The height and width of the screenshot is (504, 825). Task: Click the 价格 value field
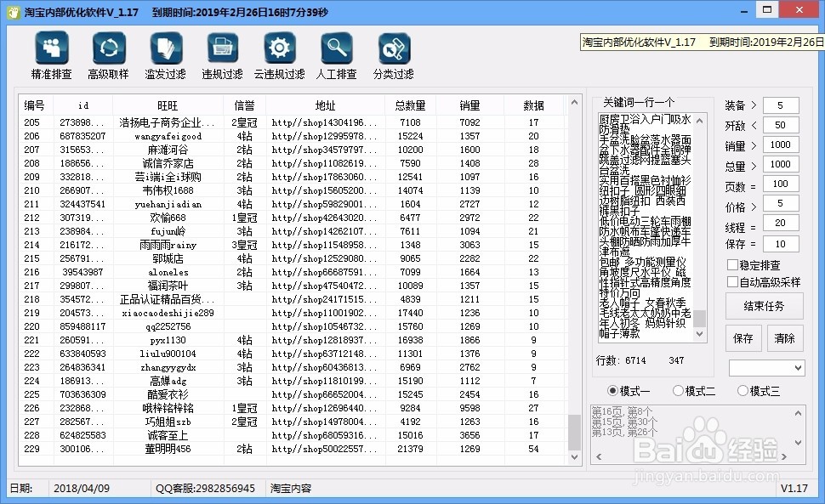point(780,203)
